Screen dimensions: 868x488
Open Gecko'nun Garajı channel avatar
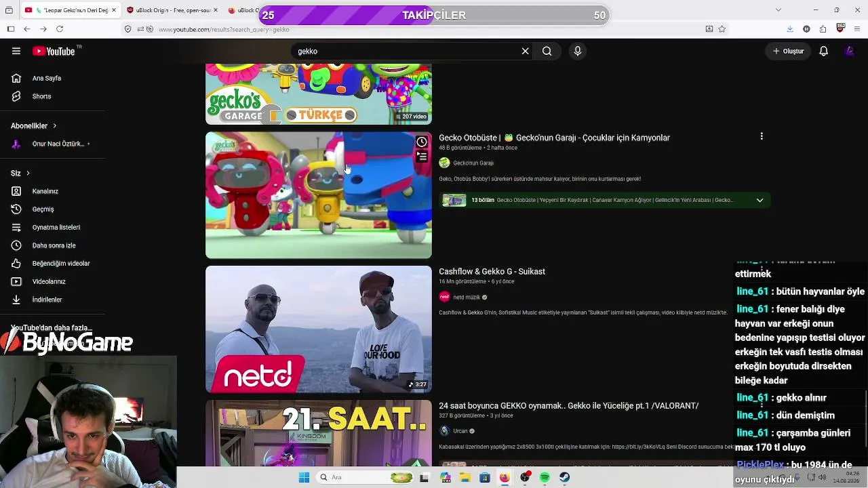coord(445,163)
